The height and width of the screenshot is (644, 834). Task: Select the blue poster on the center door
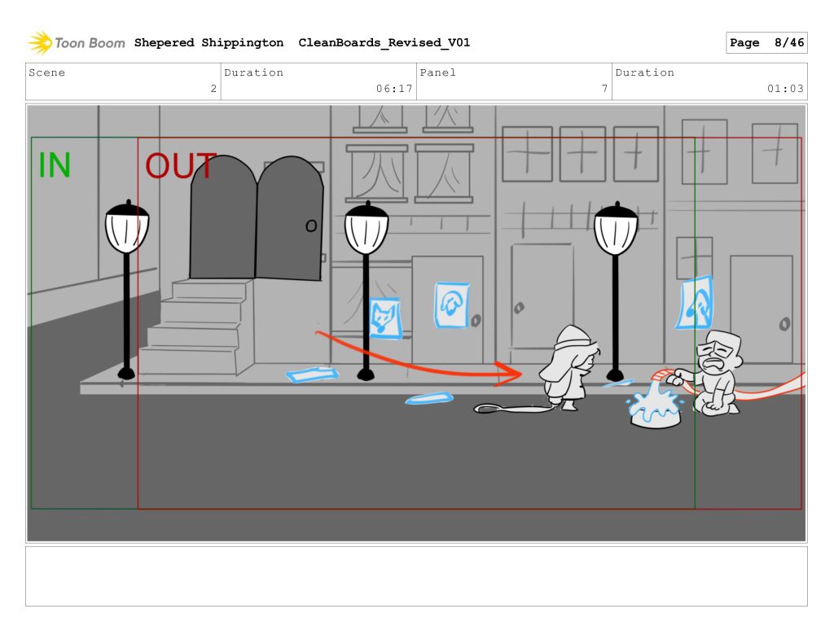[x=451, y=305]
